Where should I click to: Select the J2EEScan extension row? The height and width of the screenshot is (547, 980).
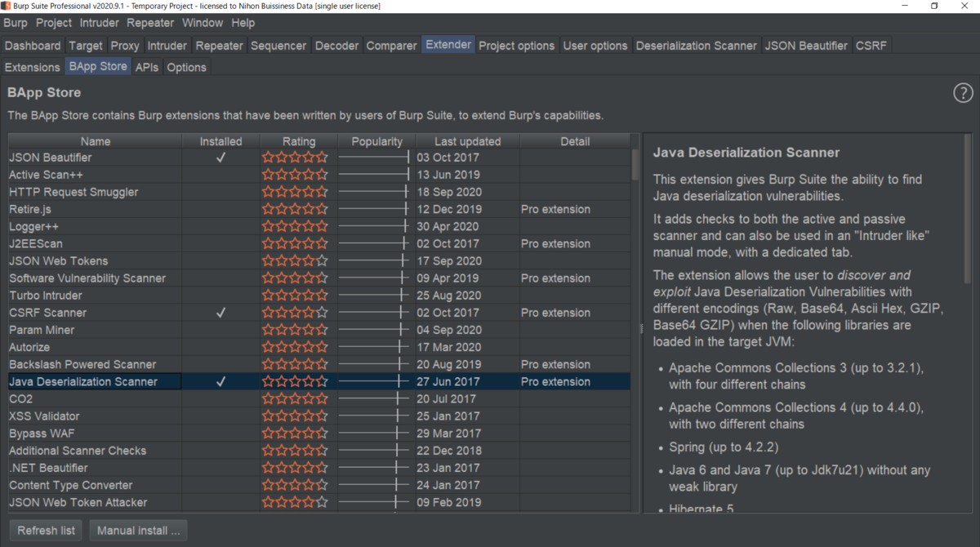point(319,244)
